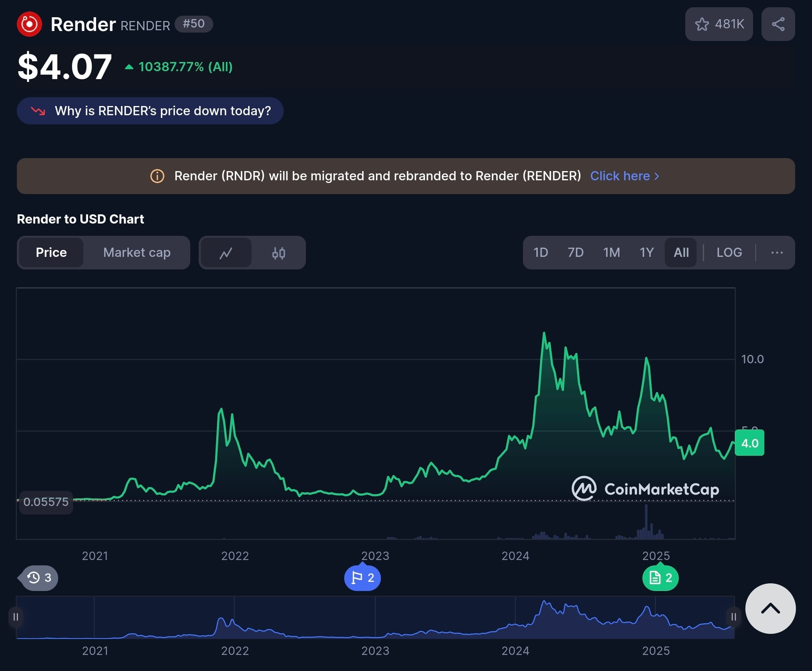The height and width of the screenshot is (671, 812).
Task: Select the 1Y time range
Action: click(x=646, y=253)
